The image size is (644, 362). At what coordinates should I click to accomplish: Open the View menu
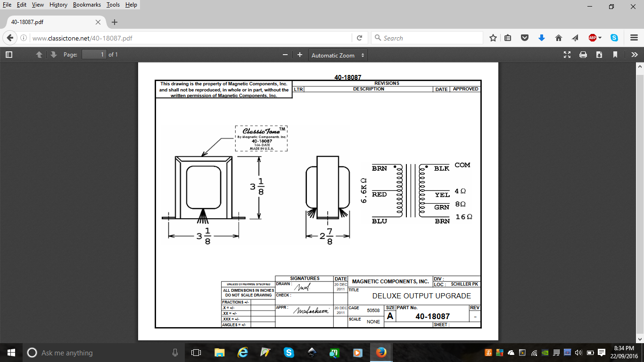tap(38, 5)
